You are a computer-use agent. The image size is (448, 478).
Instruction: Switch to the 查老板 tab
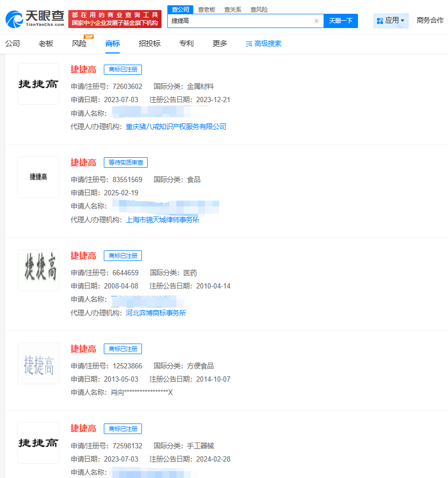point(208,9)
